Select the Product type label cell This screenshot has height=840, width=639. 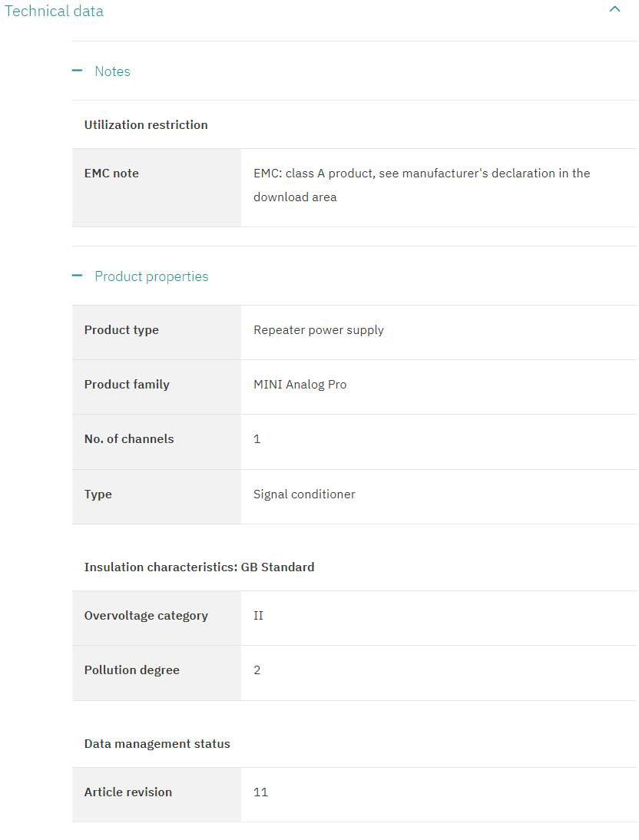click(121, 330)
